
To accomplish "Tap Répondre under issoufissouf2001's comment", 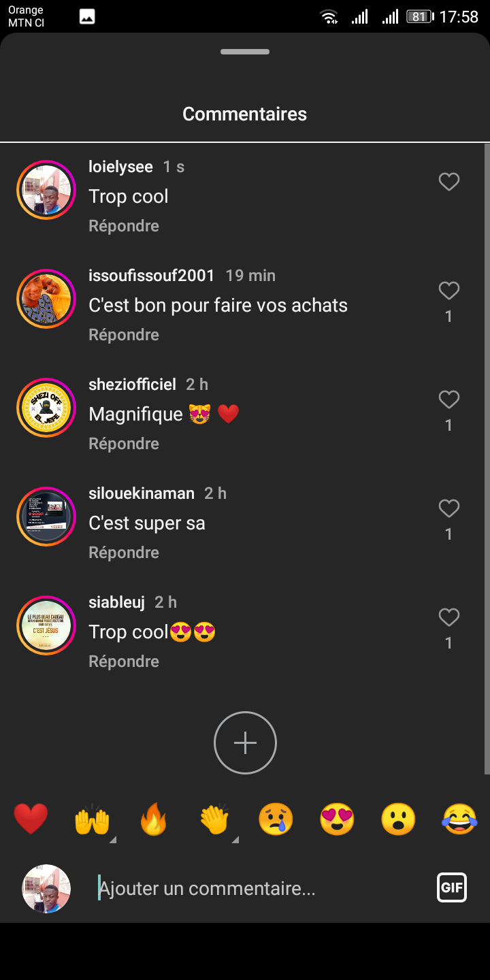I will pyautogui.click(x=124, y=335).
